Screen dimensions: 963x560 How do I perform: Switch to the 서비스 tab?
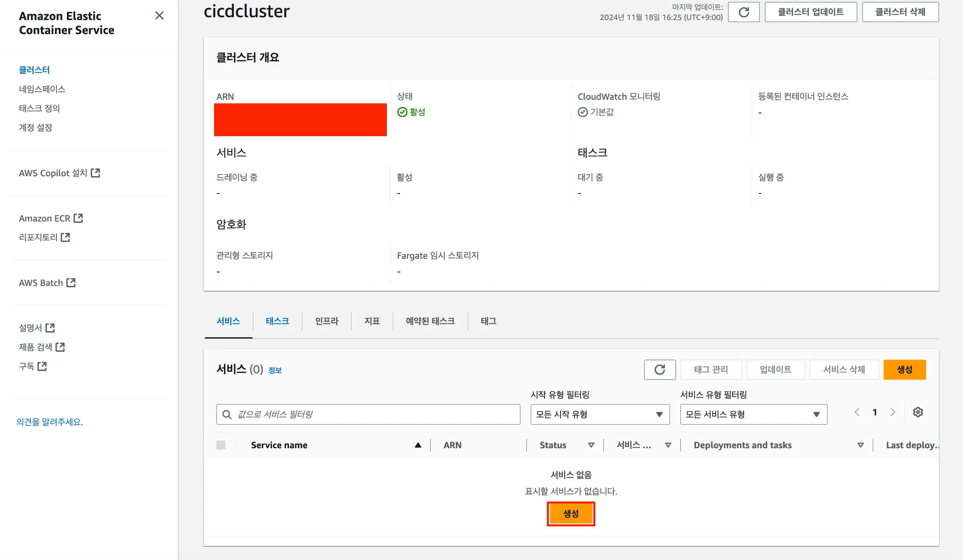click(229, 321)
